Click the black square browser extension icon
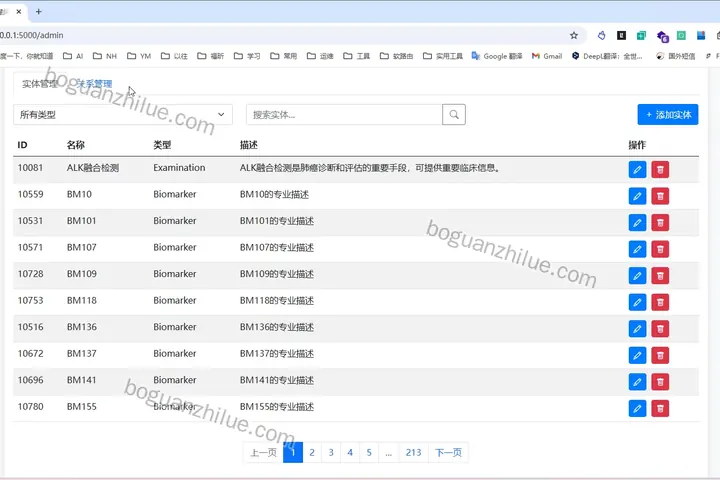Image resolution: width=720 pixels, height=480 pixels. coord(621,35)
